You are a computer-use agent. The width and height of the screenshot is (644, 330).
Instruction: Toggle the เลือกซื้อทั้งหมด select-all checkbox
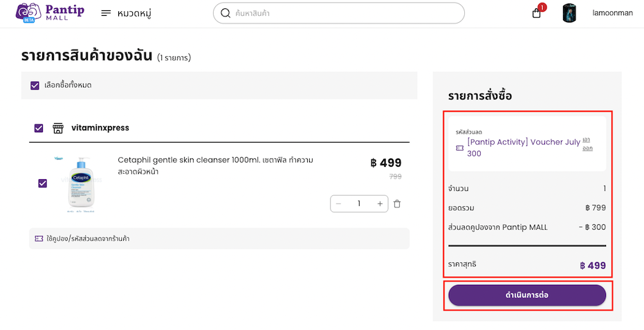click(35, 86)
